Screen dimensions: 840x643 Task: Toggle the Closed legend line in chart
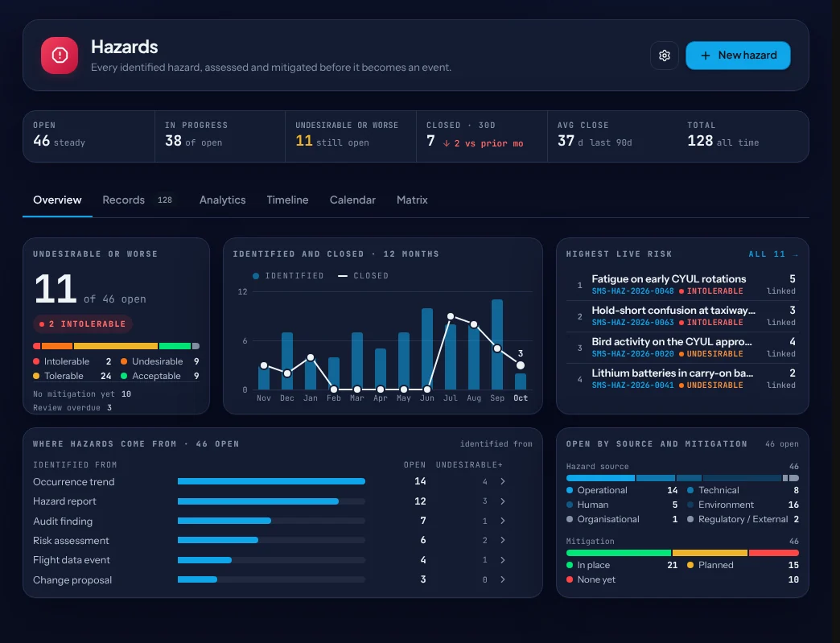(x=343, y=276)
